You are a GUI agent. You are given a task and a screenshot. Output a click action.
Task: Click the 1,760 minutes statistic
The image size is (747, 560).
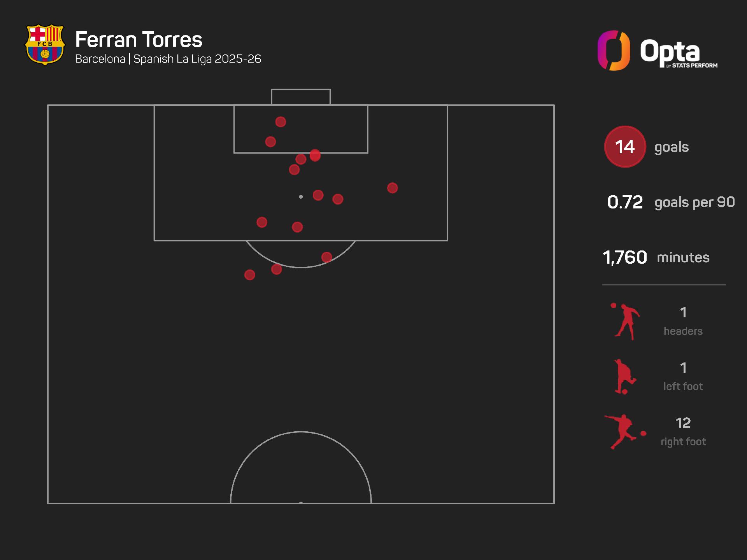(625, 257)
